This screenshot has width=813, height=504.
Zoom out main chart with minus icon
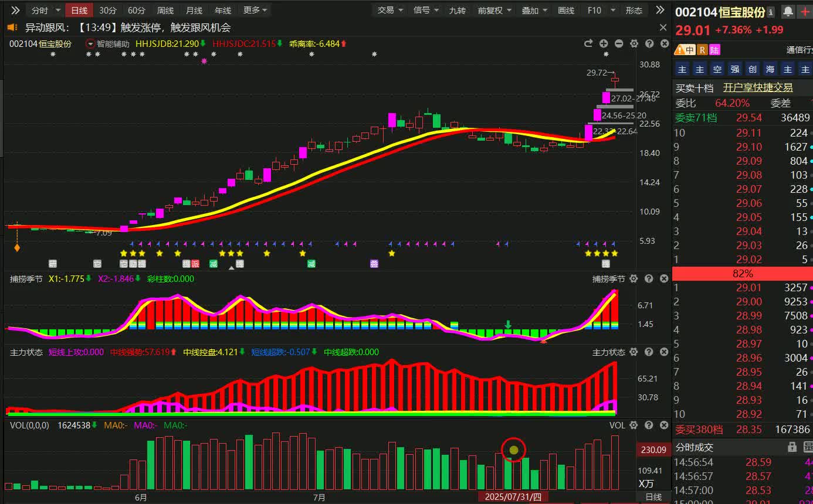point(619,44)
